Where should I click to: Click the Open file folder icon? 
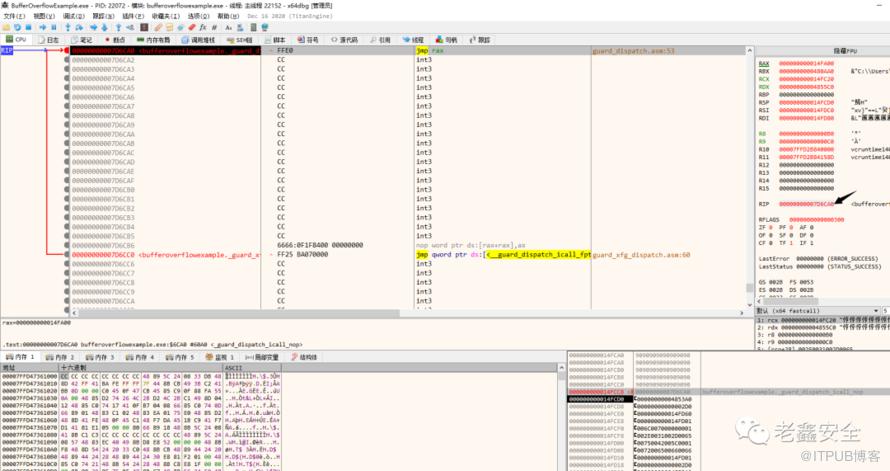7,28
